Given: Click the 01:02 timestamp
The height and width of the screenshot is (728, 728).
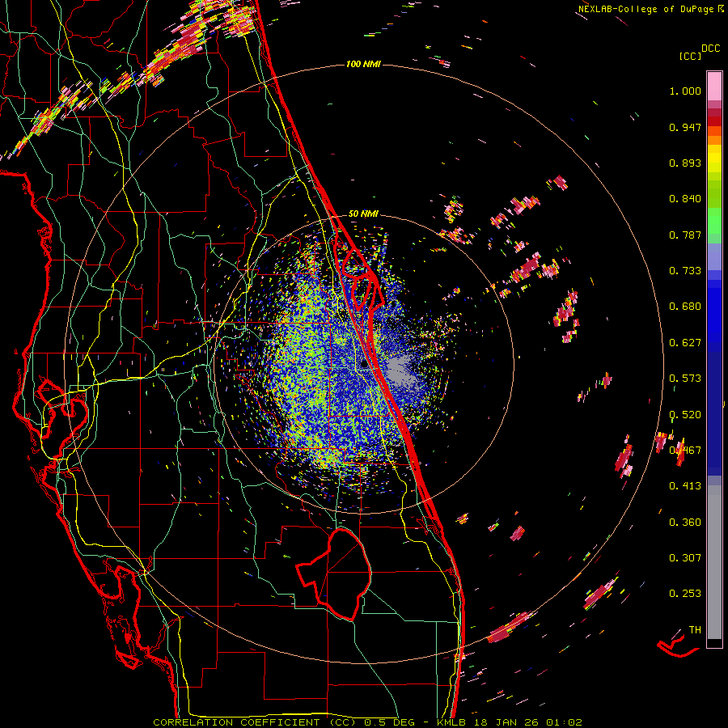Looking at the screenshot, I should [x=564, y=722].
